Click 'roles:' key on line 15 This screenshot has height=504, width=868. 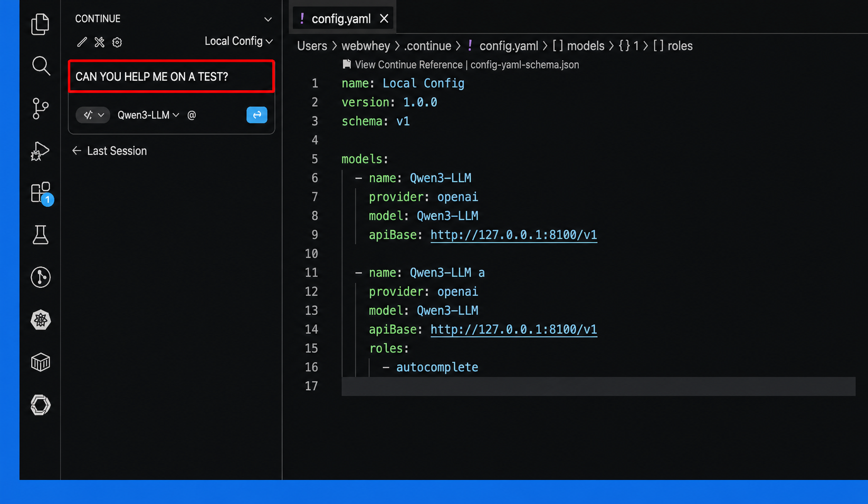coord(389,348)
